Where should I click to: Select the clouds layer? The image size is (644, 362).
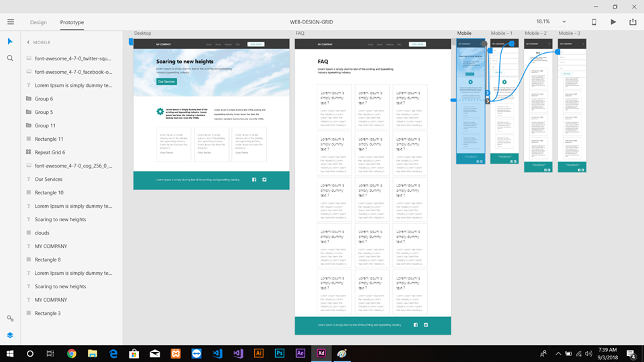pos(42,233)
